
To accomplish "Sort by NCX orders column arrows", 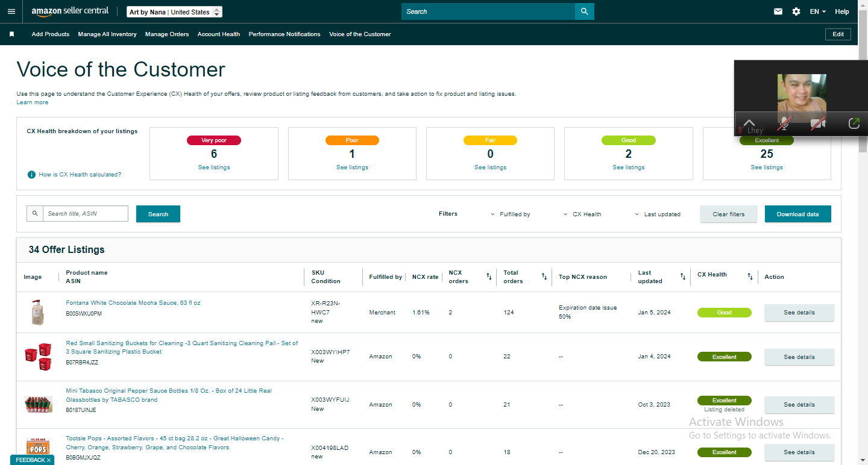I will (489, 276).
